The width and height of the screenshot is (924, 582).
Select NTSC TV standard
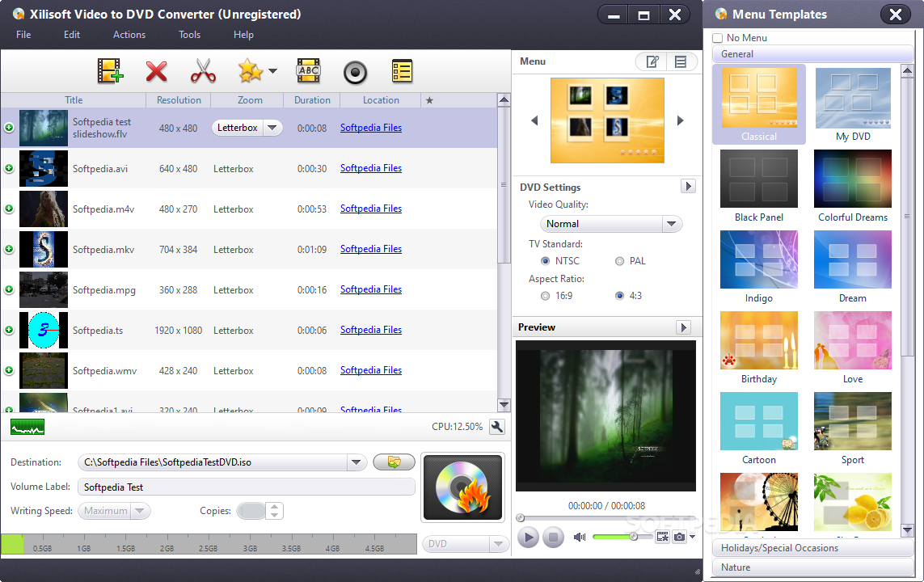(x=545, y=261)
